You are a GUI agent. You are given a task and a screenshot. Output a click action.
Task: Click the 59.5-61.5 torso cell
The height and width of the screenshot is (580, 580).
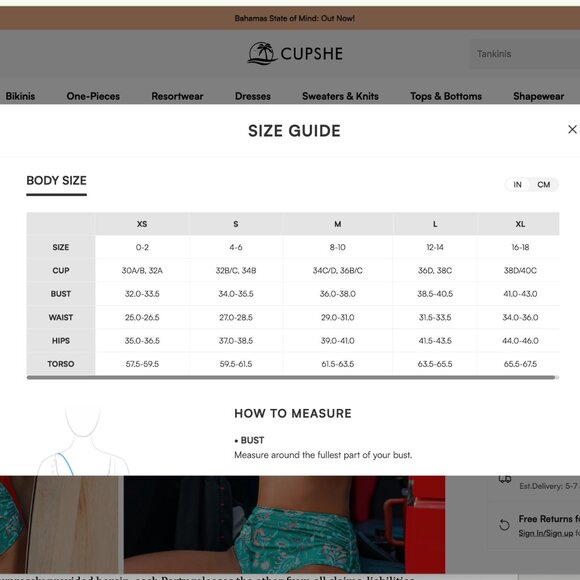point(236,364)
